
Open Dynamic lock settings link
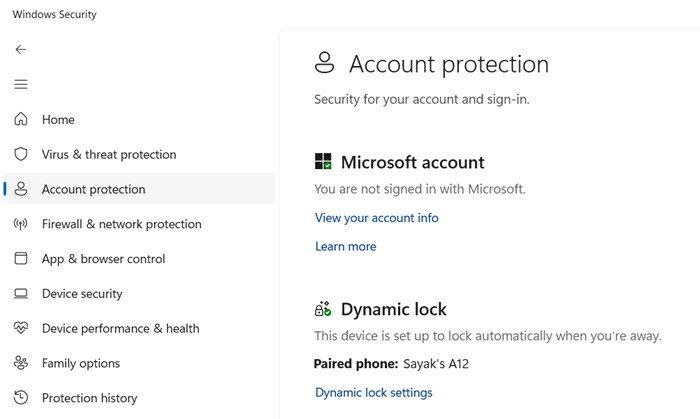374,393
